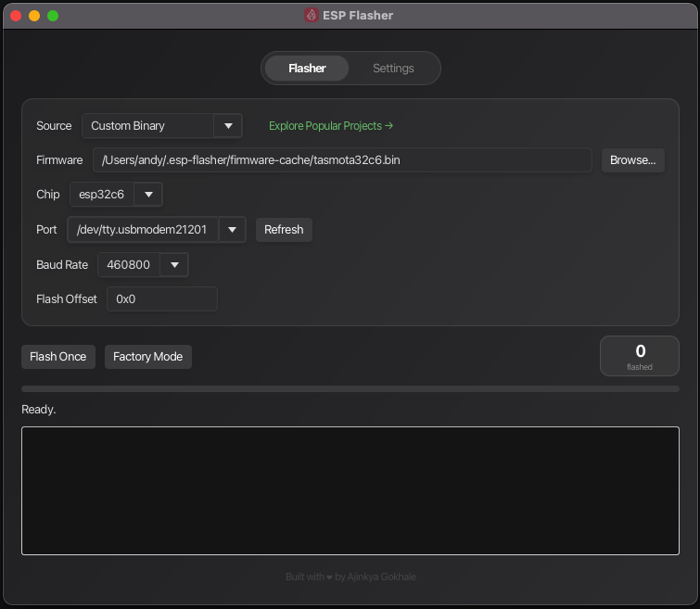Maximize the window with green button
Image resolution: width=700 pixels, height=609 pixels.
click(53, 16)
